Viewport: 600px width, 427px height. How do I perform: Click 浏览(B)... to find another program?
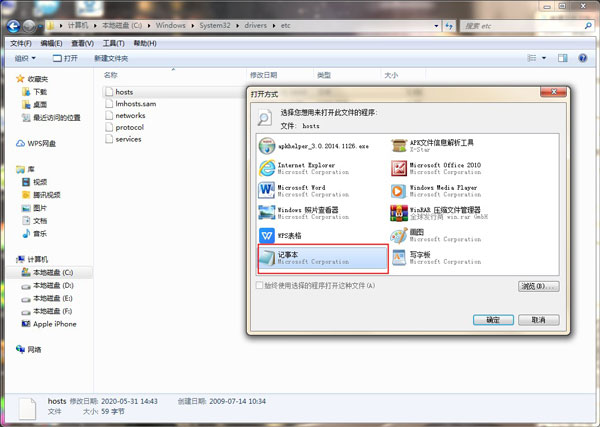pos(539,286)
